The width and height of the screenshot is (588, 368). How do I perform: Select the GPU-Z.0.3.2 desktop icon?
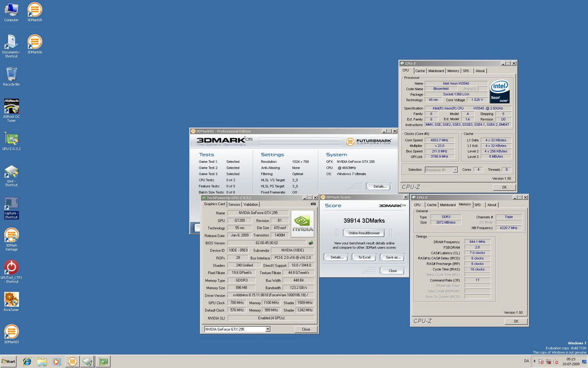pyautogui.click(x=11, y=141)
